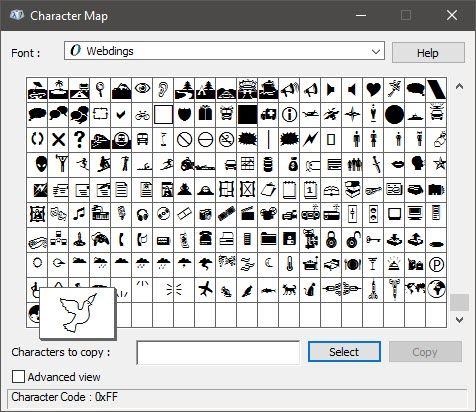Pick the bicycle glyph
Image resolution: width=476 pixels, height=412 pixels.
pyautogui.click(x=142, y=115)
